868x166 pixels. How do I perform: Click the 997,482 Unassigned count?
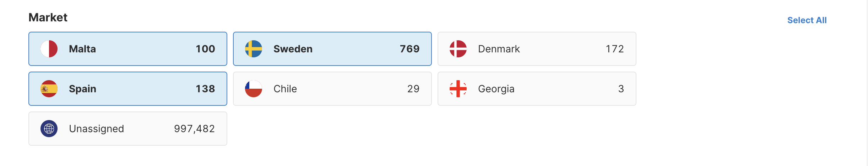coord(194,129)
